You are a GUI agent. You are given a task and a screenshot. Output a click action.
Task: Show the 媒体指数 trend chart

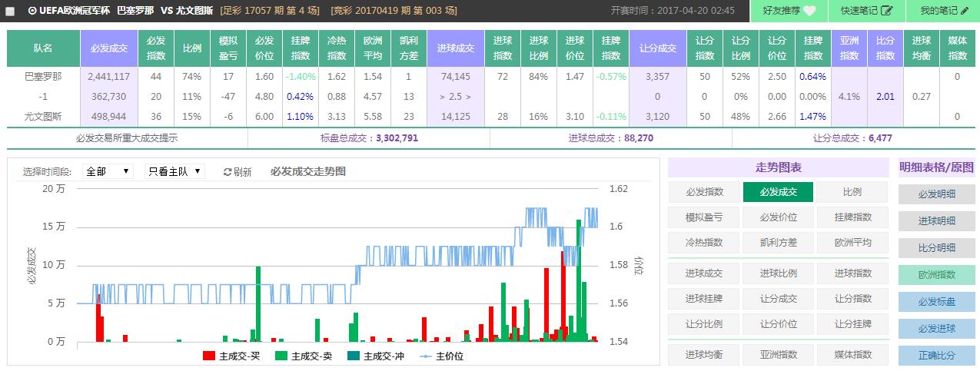coord(852,354)
